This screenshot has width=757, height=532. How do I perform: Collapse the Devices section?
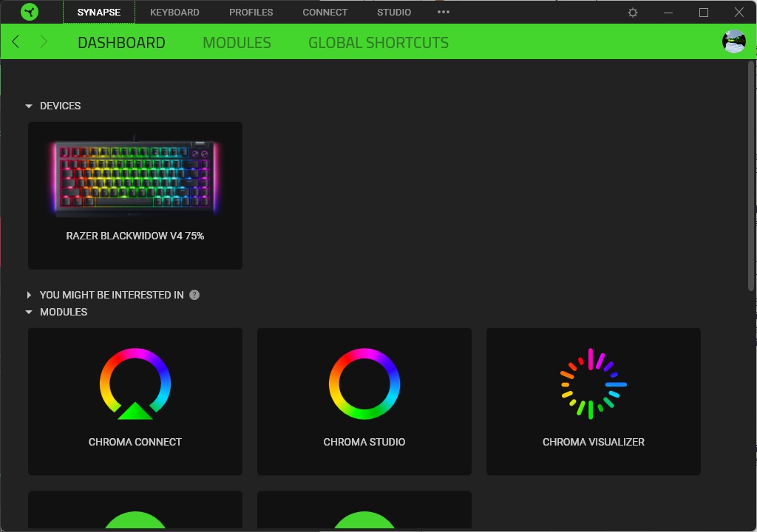coord(29,106)
